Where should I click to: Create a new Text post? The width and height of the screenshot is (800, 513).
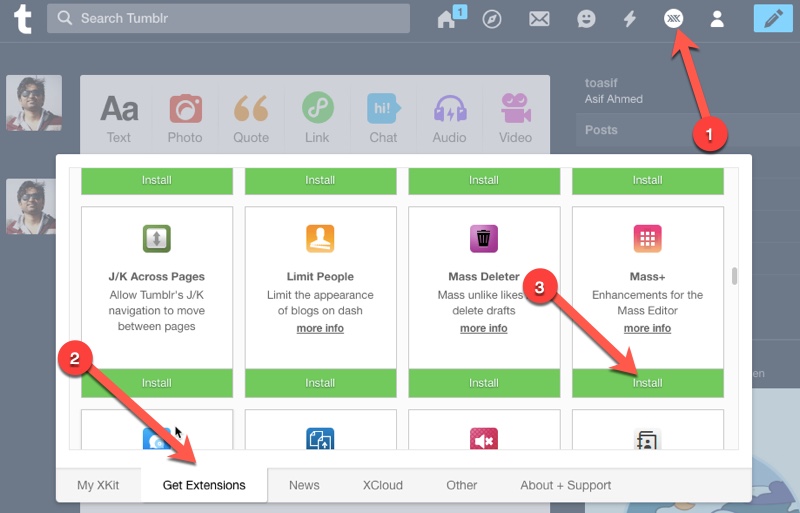tap(119, 119)
